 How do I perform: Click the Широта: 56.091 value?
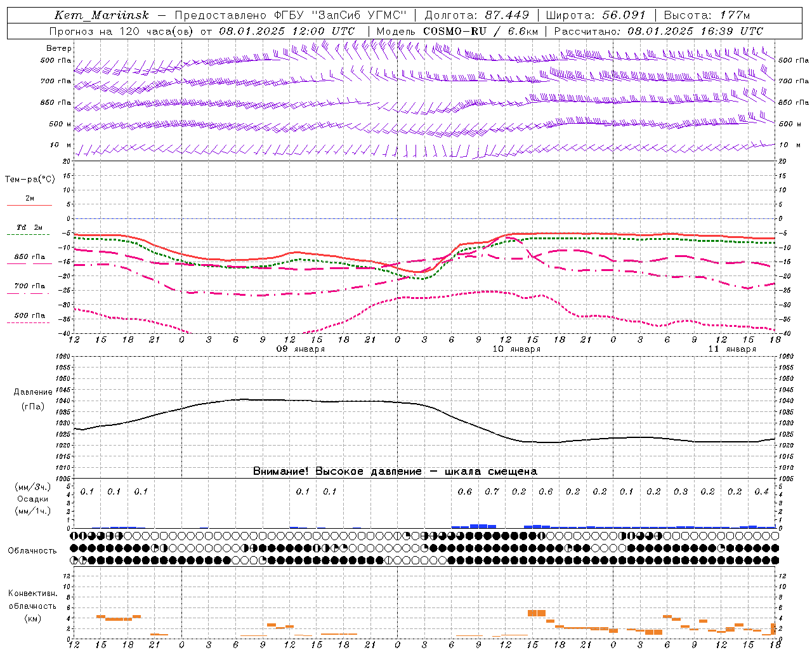coord(596,15)
